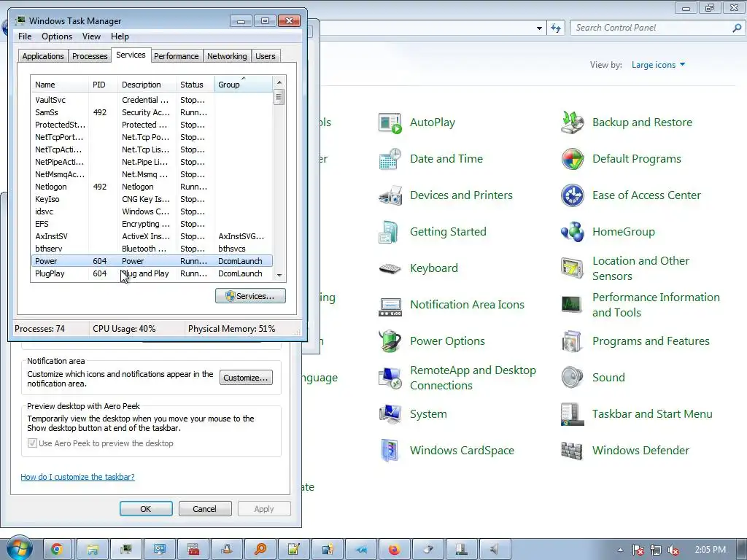Switch to Performance tab
Viewport: 747px width, 560px height.
click(x=177, y=56)
